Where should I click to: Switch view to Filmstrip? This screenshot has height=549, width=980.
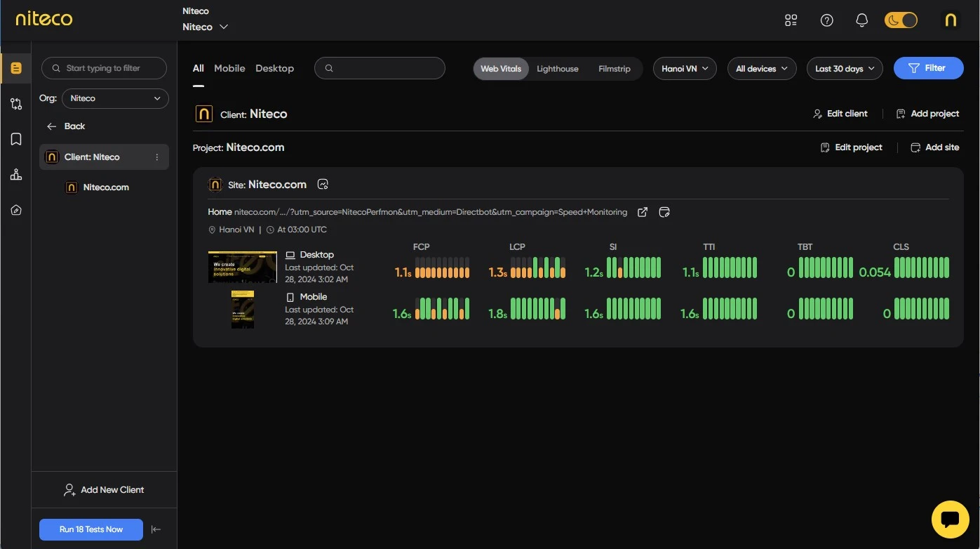(614, 69)
